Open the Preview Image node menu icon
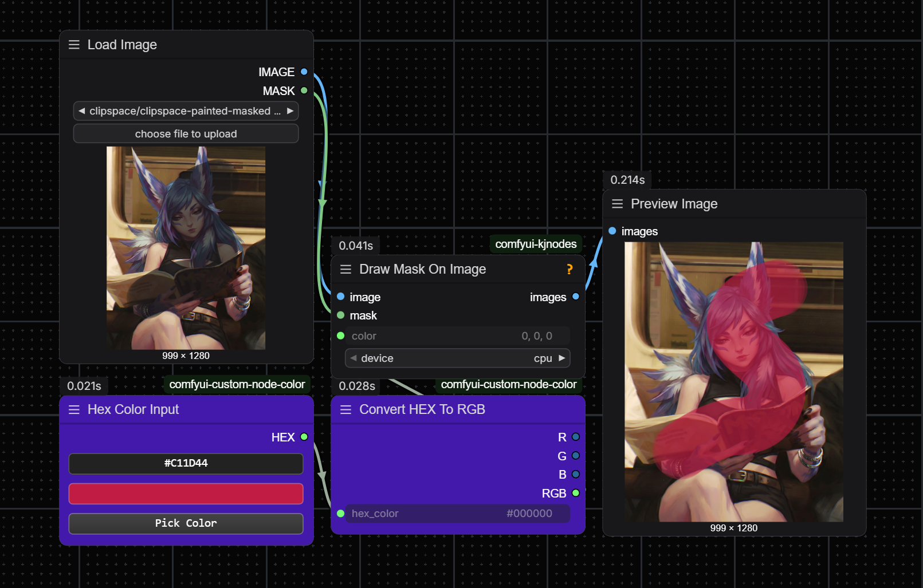This screenshot has height=588, width=923. click(617, 204)
